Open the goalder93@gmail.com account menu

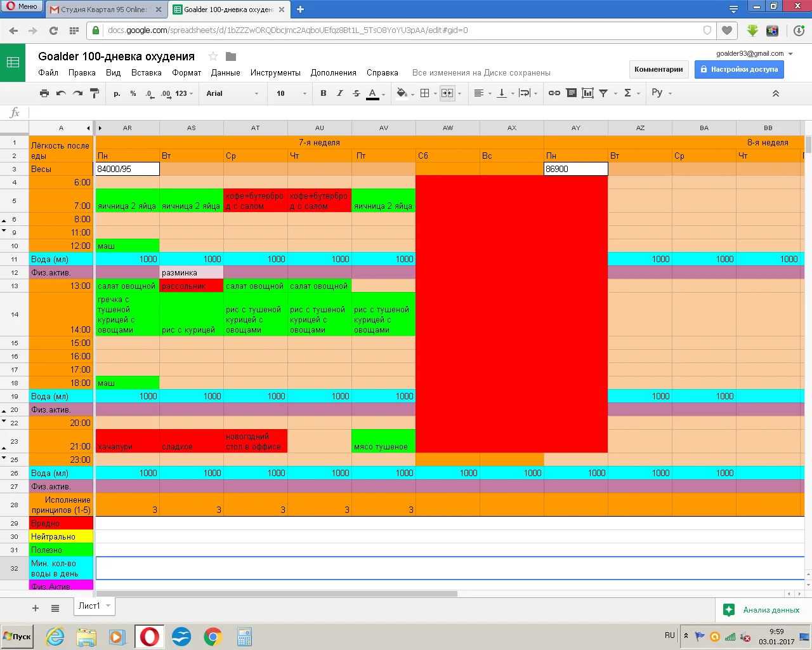pyautogui.click(x=755, y=53)
